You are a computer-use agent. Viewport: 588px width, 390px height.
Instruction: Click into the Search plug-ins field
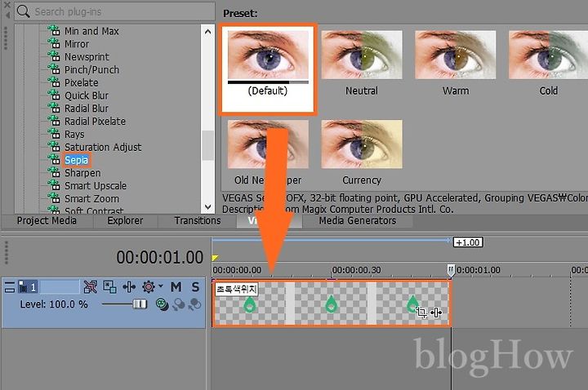[114, 11]
